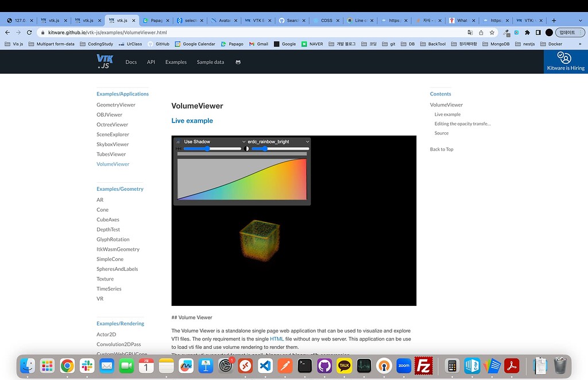This screenshot has height=380, width=588.
Task: Bookmark this page with the star icon
Action: point(492,33)
